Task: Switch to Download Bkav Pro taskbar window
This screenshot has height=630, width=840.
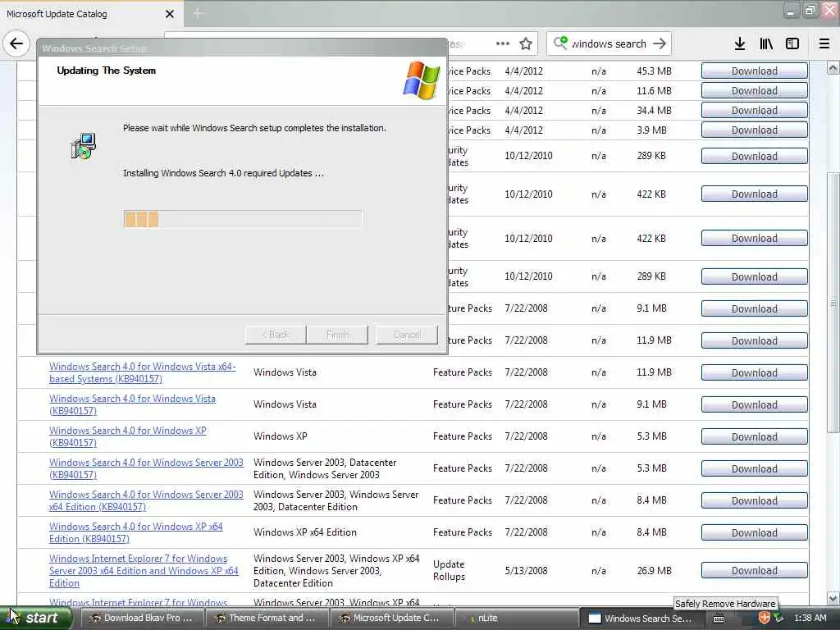Action: [143, 619]
